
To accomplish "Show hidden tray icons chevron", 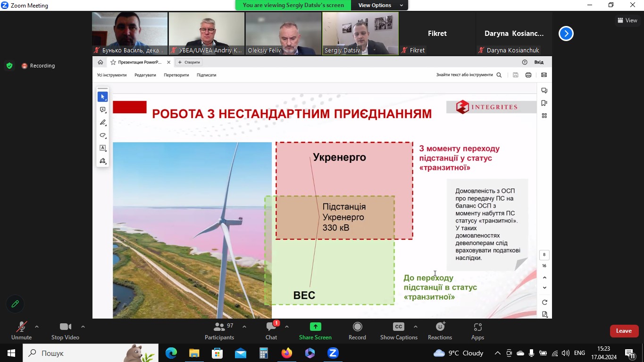I will pyautogui.click(x=498, y=353).
